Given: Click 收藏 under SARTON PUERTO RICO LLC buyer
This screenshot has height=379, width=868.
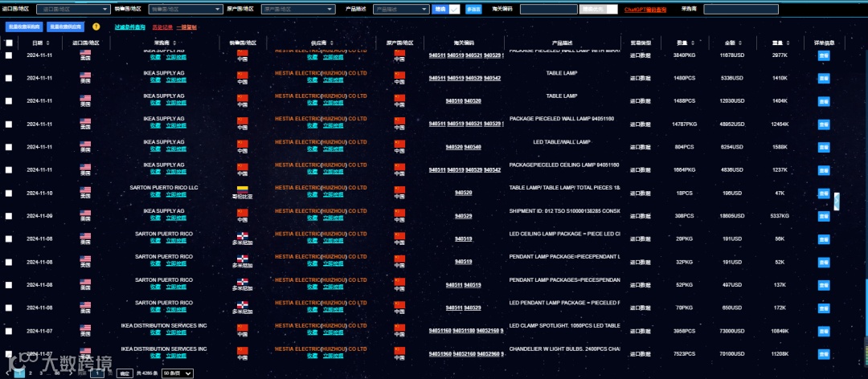Looking at the screenshot, I should coord(156,195).
